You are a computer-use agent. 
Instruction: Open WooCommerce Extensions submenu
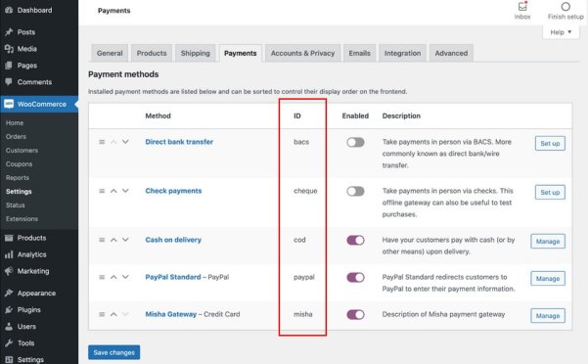coord(22,218)
